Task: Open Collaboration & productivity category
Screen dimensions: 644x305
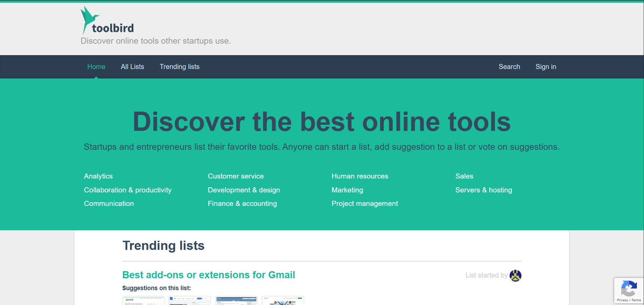Action: [128, 190]
